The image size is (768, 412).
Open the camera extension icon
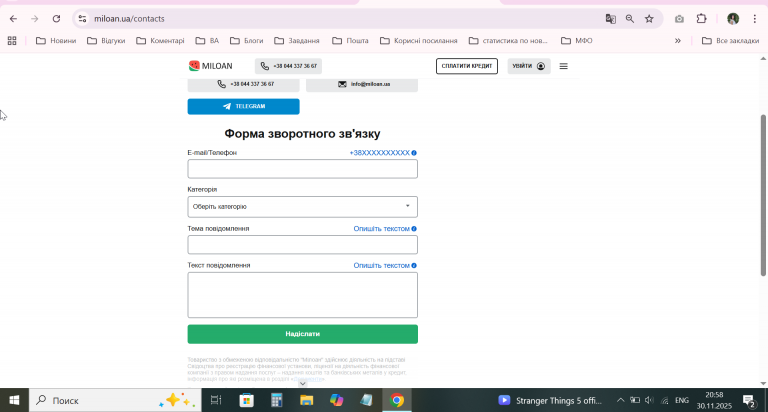[x=679, y=19]
